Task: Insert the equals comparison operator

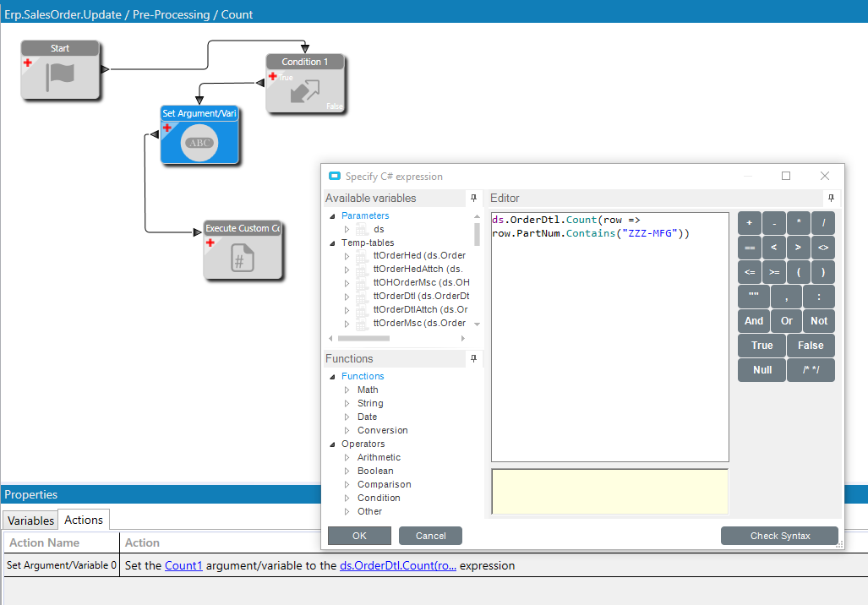Action: pyautogui.click(x=750, y=248)
